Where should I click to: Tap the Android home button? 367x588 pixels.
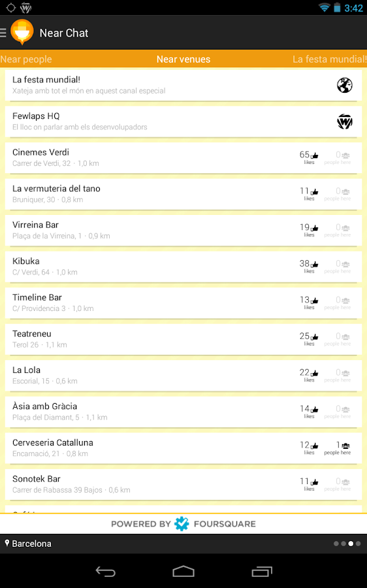click(x=183, y=572)
